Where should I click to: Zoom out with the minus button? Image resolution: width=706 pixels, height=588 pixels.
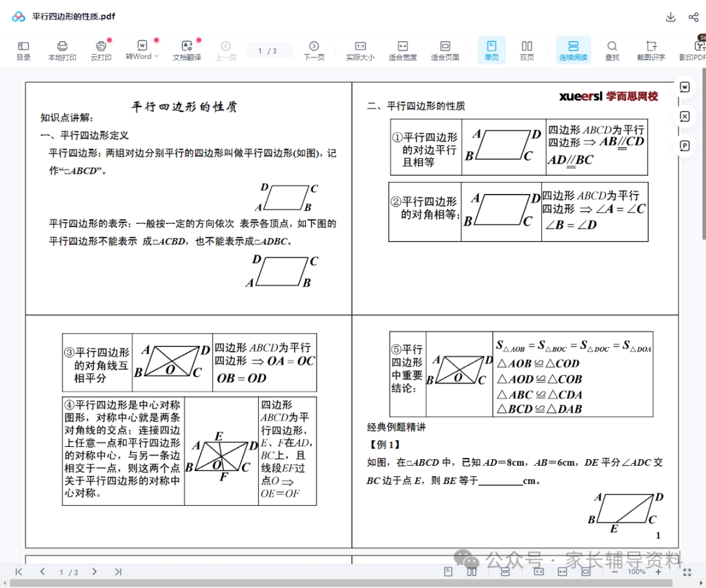coord(614,572)
